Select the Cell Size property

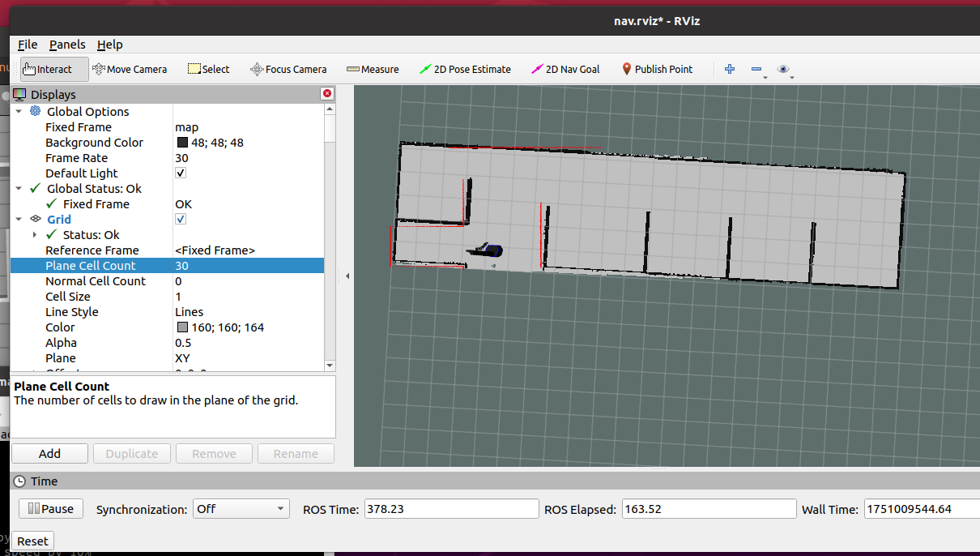pos(167,296)
